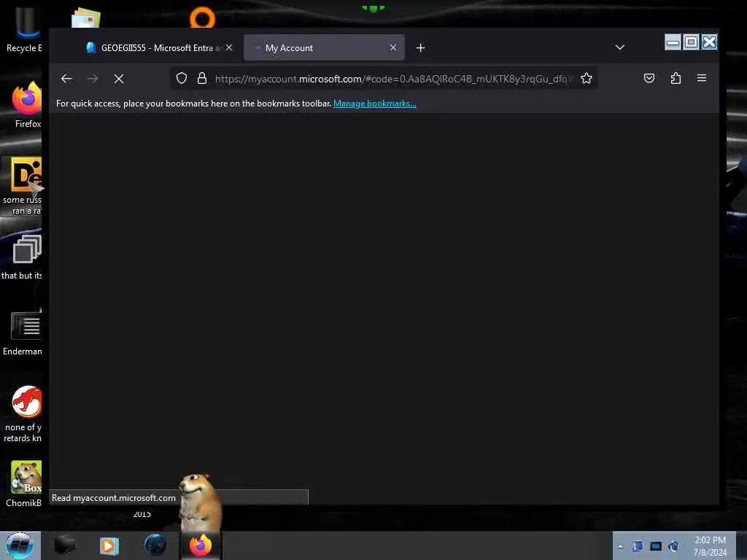The width and height of the screenshot is (747, 560).
Task: Select the ChomikBox desktop icon
Action: [25, 484]
